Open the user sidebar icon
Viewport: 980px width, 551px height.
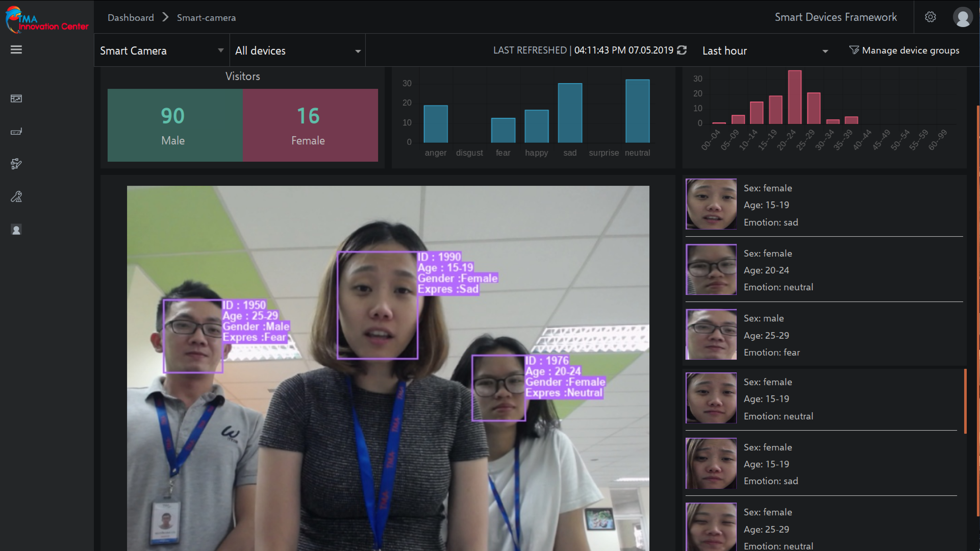pyautogui.click(x=16, y=230)
